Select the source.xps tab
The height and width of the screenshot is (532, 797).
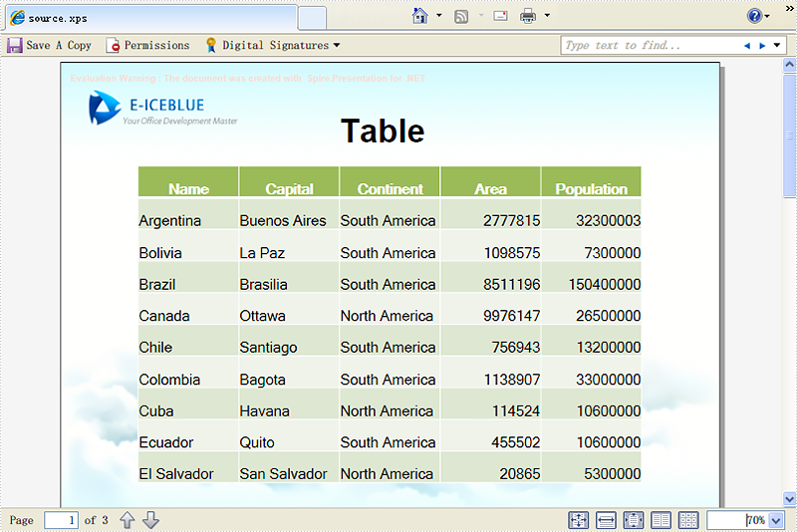(151, 18)
